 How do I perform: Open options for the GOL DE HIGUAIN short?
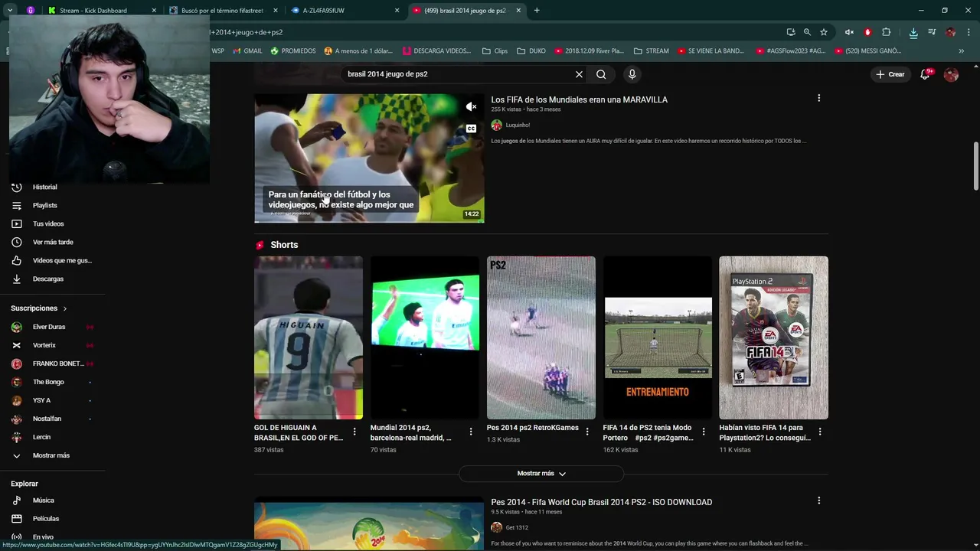pos(354,432)
